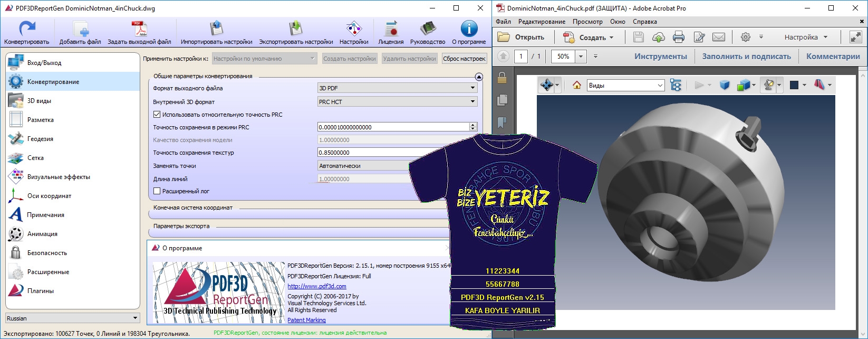The height and width of the screenshot is (339, 868).
Task: Click the Acrobat print icon
Action: (x=679, y=37)
